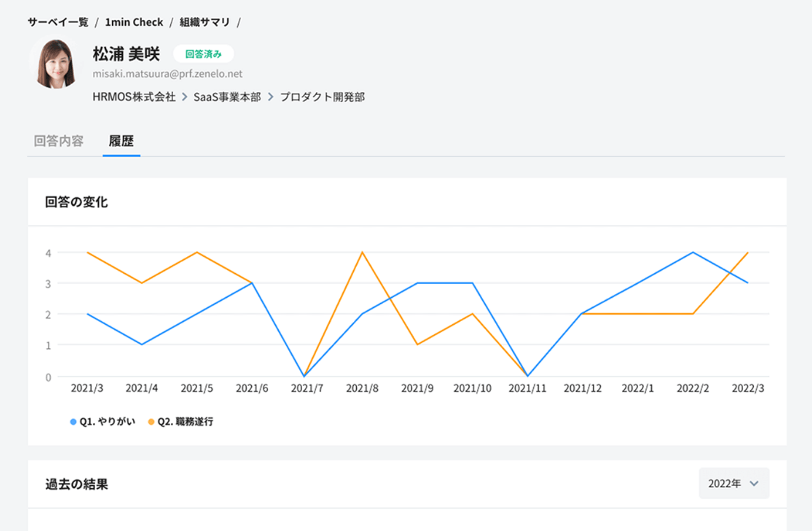Select プロダクト開発部 department
Screen dimensions: 812x531
[322, 97]
